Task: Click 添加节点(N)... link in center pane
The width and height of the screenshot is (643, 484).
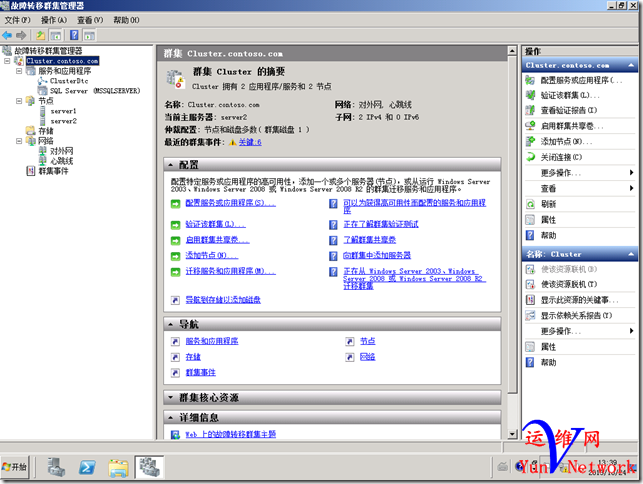Action: (212, 255)
